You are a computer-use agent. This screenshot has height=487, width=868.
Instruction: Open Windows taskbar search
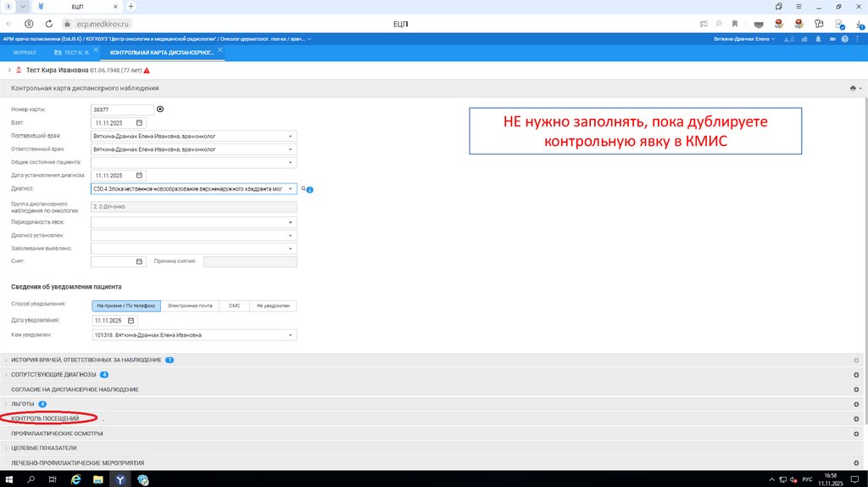point(31,480)
